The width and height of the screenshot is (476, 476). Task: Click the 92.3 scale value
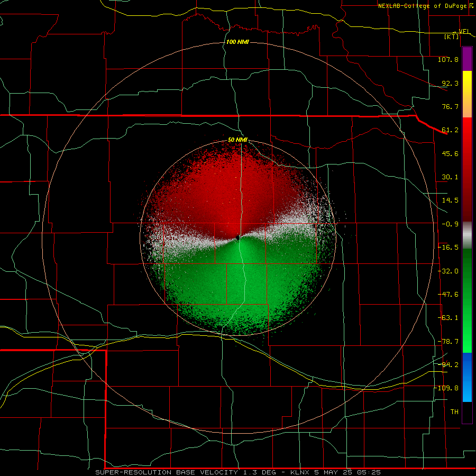[450, 83]
